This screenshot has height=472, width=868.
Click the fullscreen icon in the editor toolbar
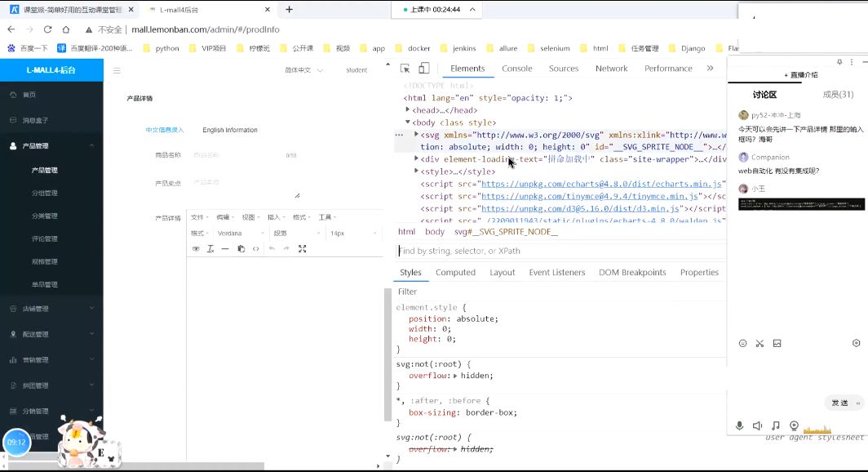click(302, 249)
